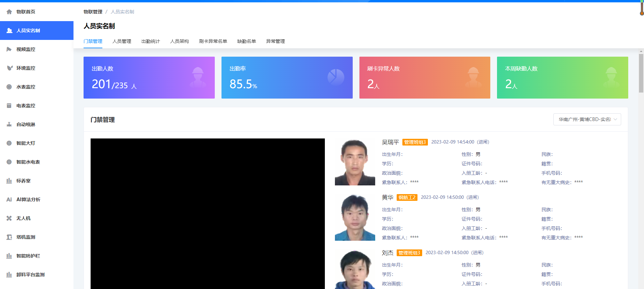
Task: Select 塔机监测 in the sidebar
Action: point(37,237)
